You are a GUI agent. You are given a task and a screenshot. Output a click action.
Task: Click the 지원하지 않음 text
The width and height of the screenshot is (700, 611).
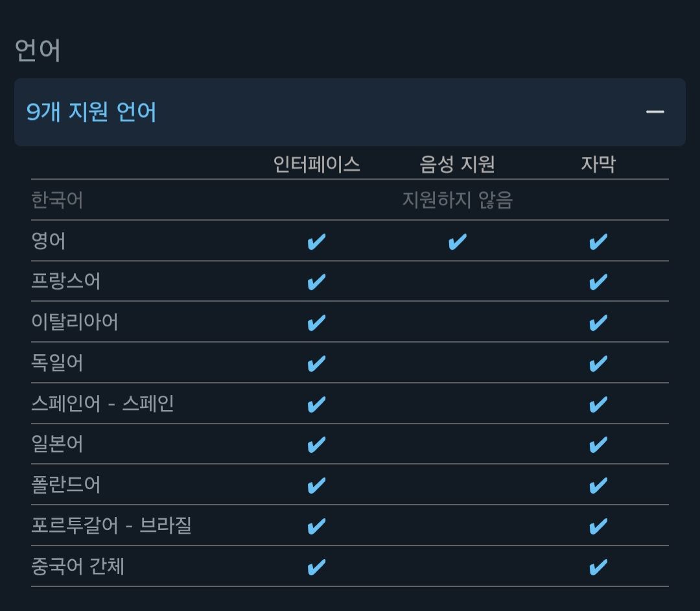(x=458, y=200)
